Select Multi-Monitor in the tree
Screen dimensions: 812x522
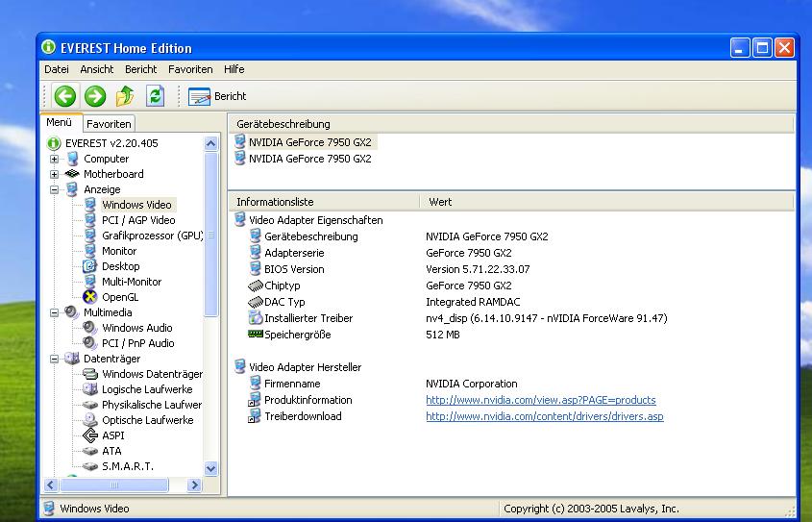pos(132,282)
